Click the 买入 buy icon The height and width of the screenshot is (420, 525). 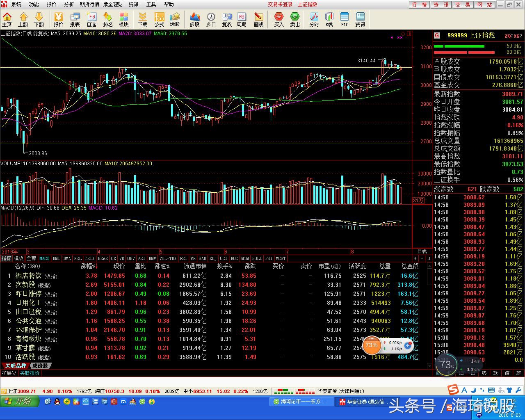(279, 19)
